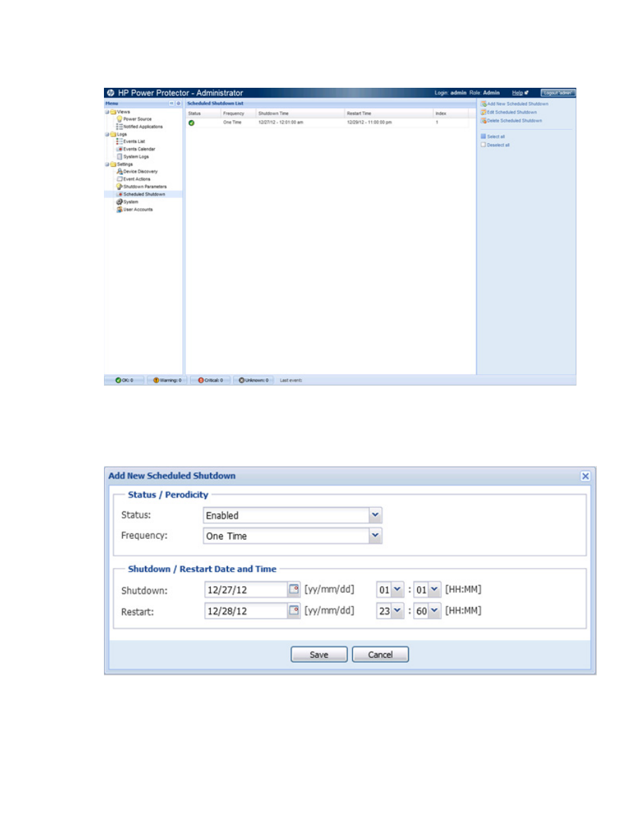Open Shutdown minute dropdown showing 01
This screenshot has width=644, height=834.
pos(434,590)
